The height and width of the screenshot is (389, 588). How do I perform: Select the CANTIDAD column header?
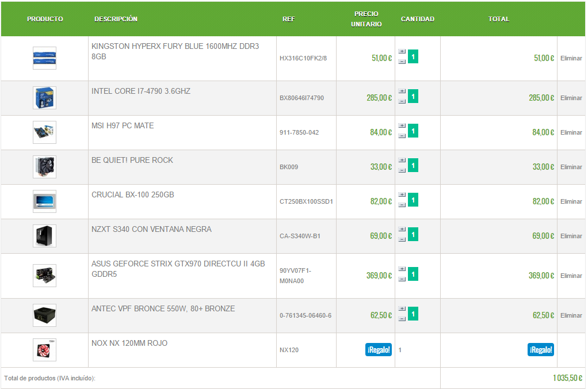(417, 19)
